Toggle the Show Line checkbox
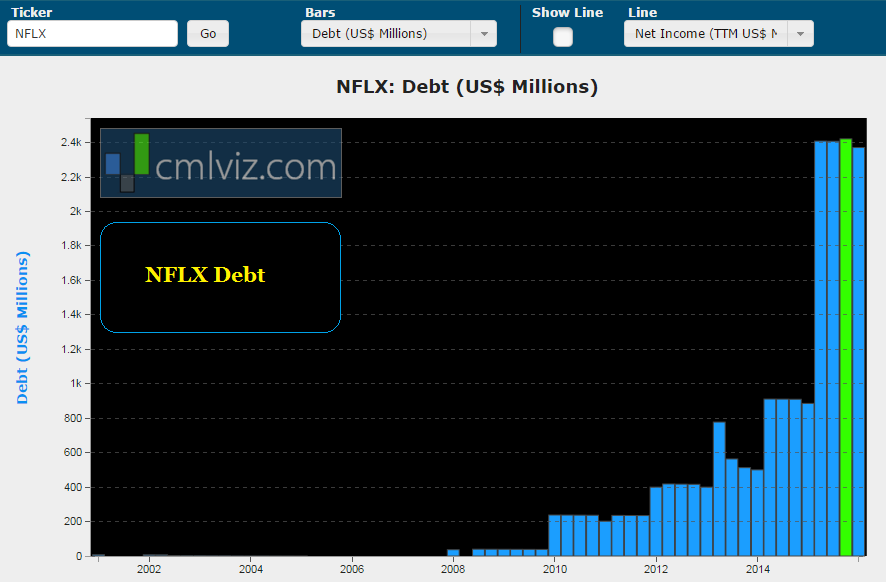The image size is (886, 582). pos(563,37)
